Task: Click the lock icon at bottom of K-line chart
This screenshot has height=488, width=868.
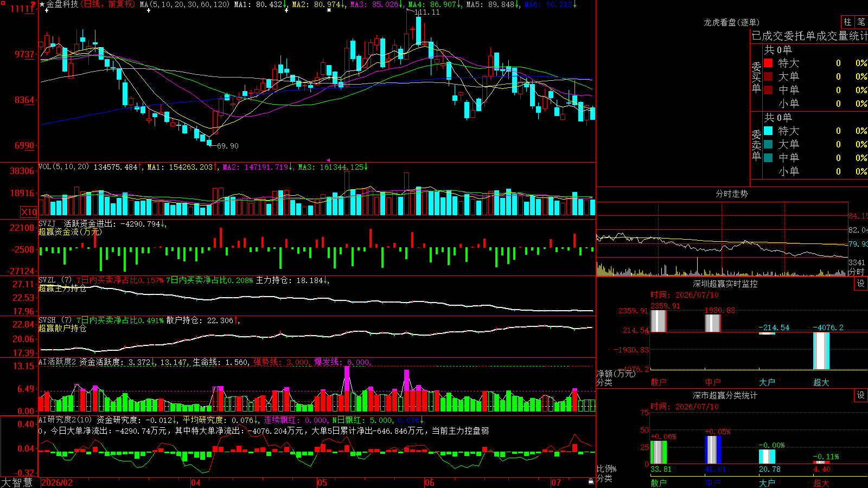Action: point(591,481)
